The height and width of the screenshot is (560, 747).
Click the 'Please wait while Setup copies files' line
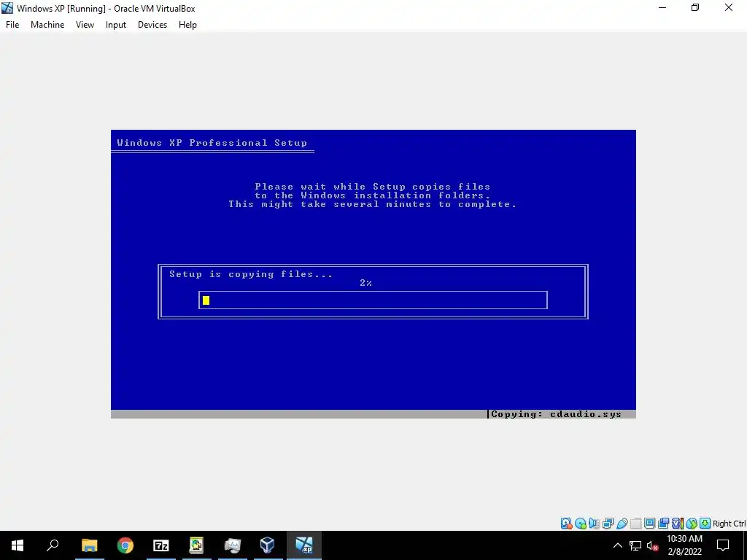tap(373, 187)
